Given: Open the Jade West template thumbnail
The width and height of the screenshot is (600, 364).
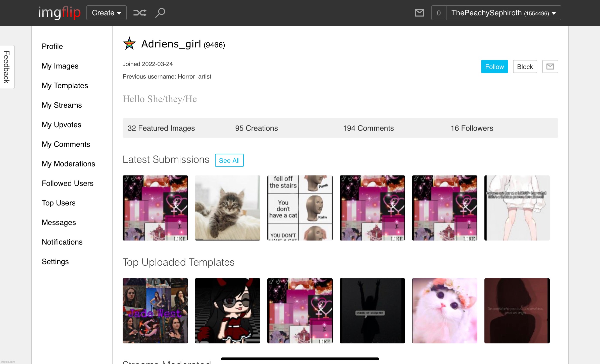Looking at the screenshot, I should [x=155, y=311].
